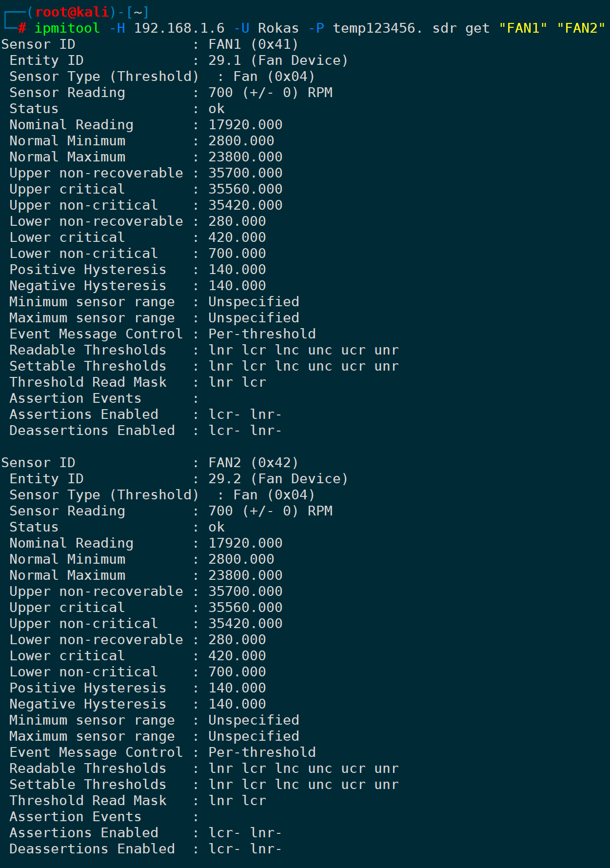Click the password temp123456. in the command
Screen dimensions: 610x868
pyautogui.click(x=377, y=28)
